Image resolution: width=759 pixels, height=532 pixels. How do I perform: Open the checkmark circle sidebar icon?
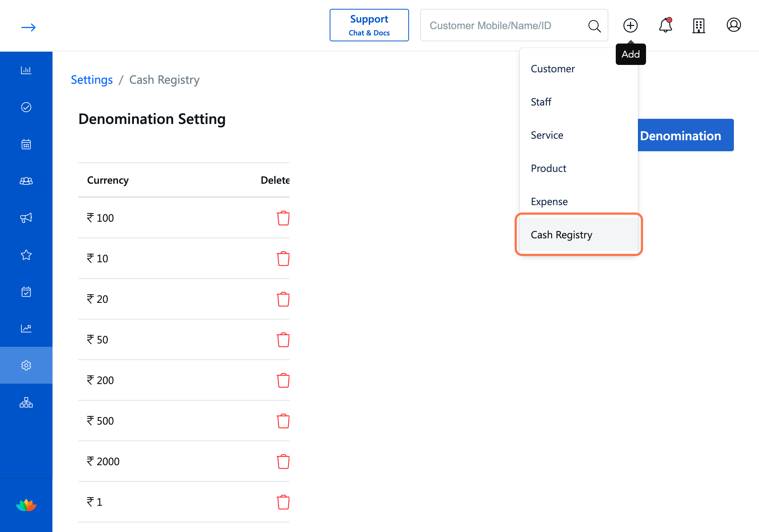coord(26,107)
